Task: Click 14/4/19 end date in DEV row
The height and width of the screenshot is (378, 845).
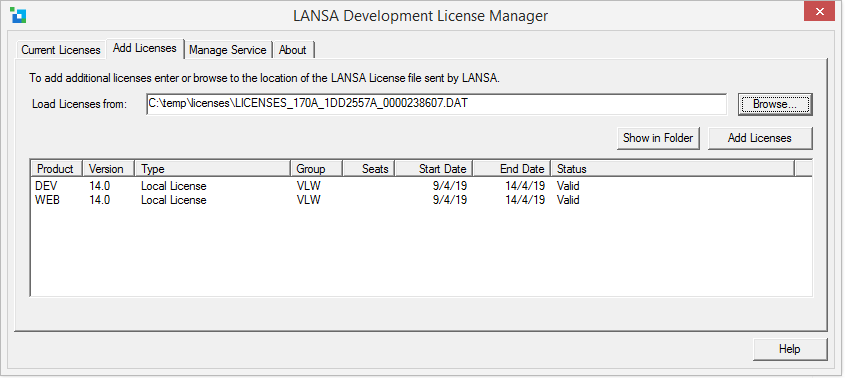Action: [x=525, y=186]
